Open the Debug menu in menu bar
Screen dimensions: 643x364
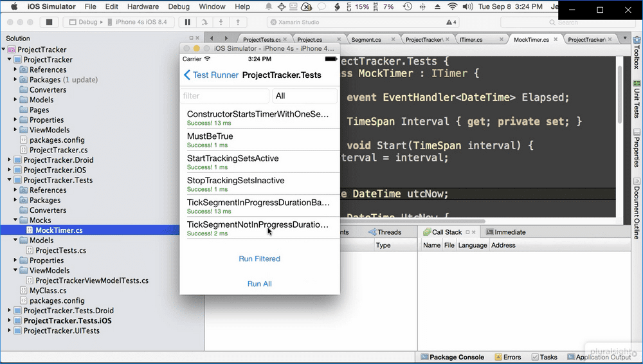179,6
